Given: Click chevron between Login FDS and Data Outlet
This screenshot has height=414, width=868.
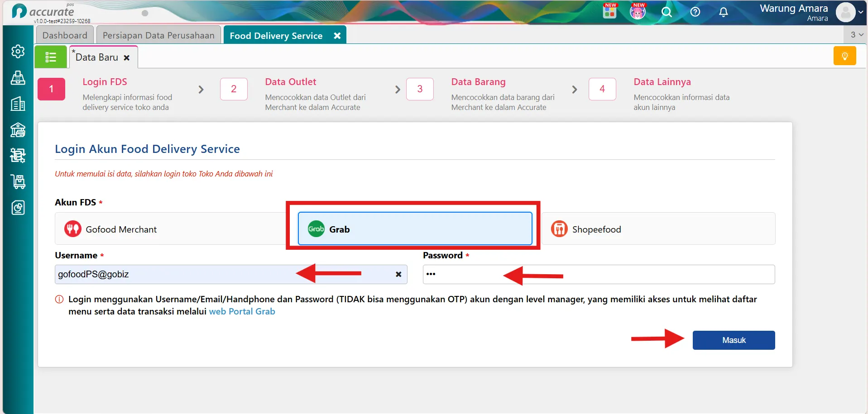Looking at the screenshot, I should pos(201,90).
